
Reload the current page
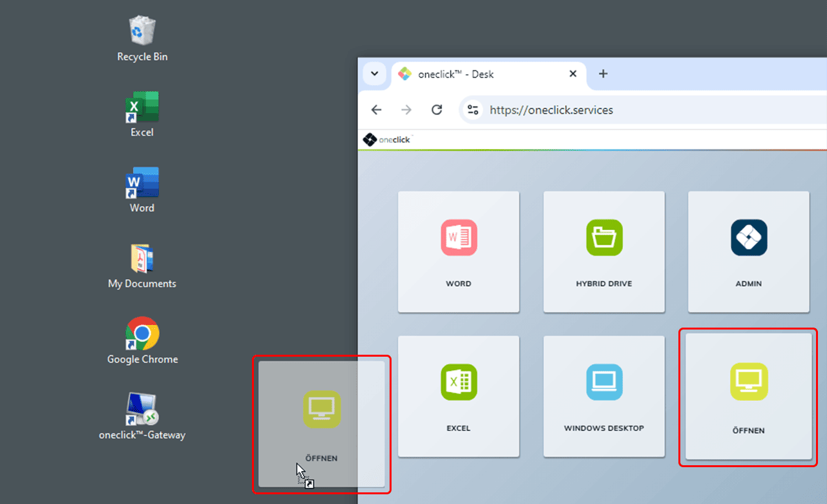click(437, 110)
